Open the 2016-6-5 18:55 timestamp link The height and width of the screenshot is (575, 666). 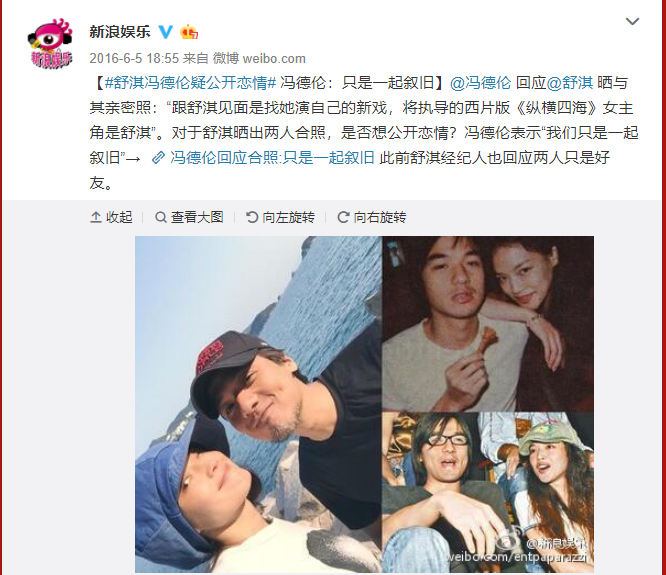(x=134, y=58)
